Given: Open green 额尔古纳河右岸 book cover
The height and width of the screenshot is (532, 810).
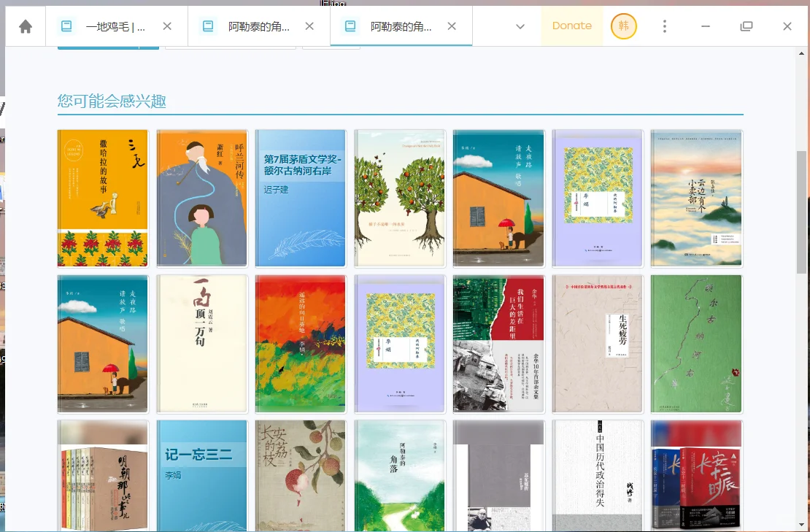Looking at the screenshot, I should pyautogui.click(x=696, y=344).
